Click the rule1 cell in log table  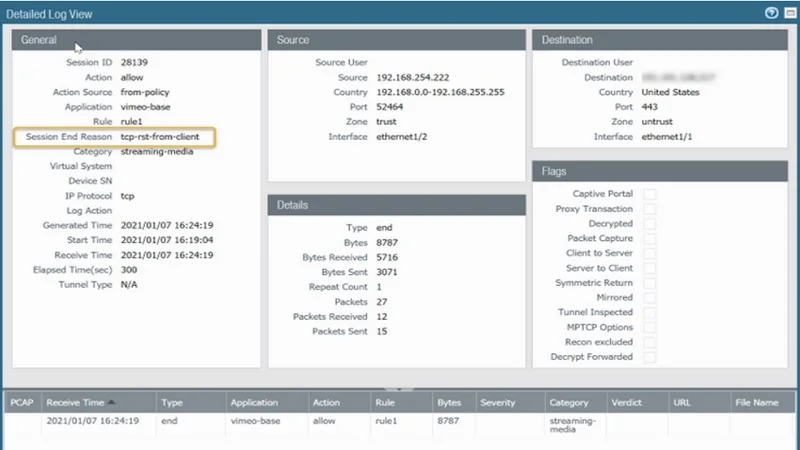click(386, 421)
